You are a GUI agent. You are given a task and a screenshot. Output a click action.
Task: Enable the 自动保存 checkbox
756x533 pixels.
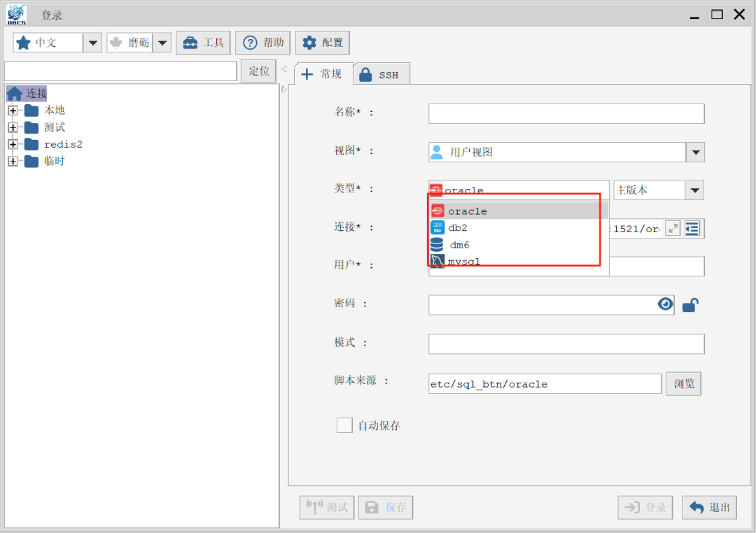[x=344, y=425]
